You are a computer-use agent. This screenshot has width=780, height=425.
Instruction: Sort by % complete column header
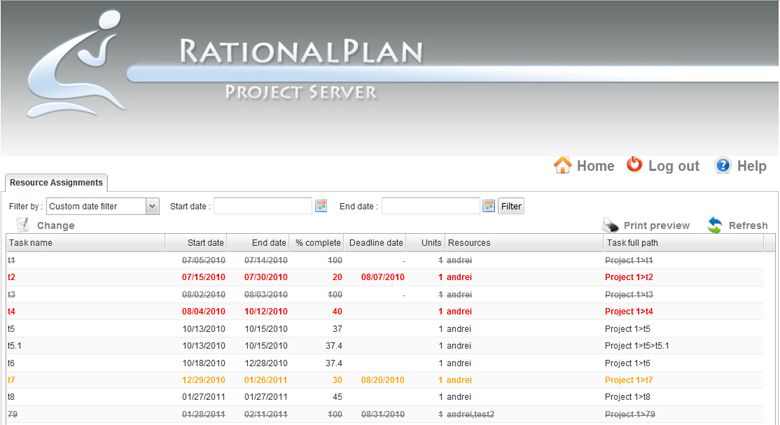tap(316, 243)
